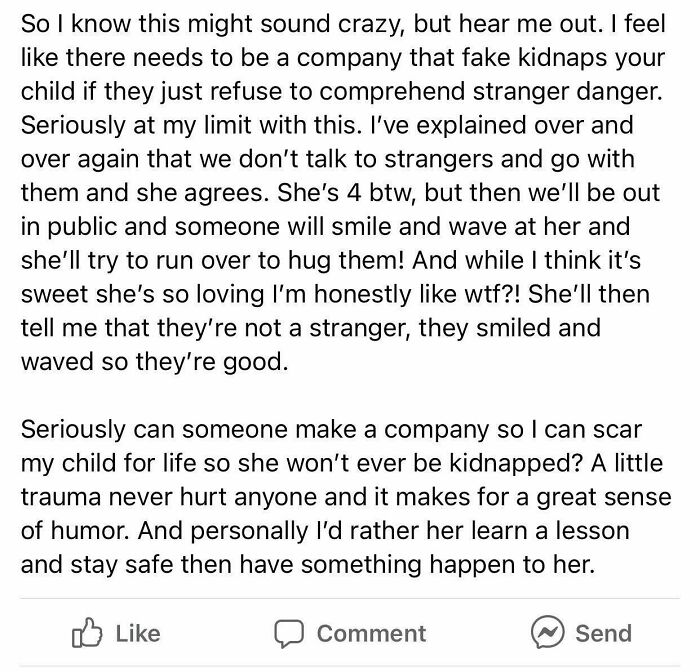Click the thumbs-up Like icon
Image resolution: width=700 pixels, height=672 pixels.
click(88, 633)
